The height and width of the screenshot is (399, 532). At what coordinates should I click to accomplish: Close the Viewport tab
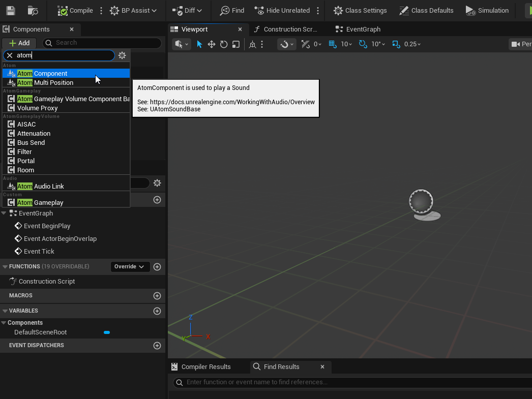(240, 29)
